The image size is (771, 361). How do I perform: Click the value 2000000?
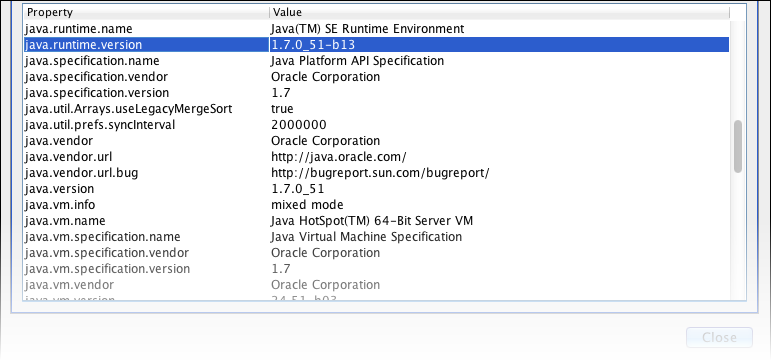pos(298,125)
